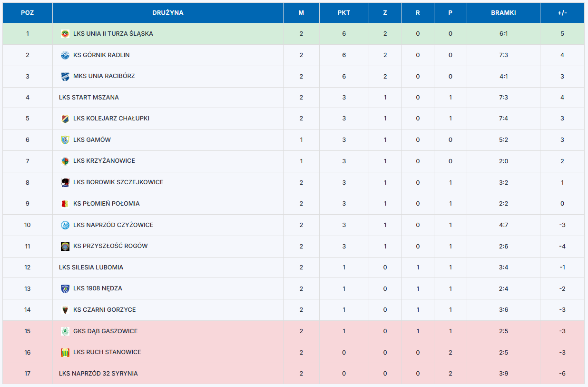Click the LKS Borowik Szczejkowice crest
The image size is (588, 387).
coord(65,182)
